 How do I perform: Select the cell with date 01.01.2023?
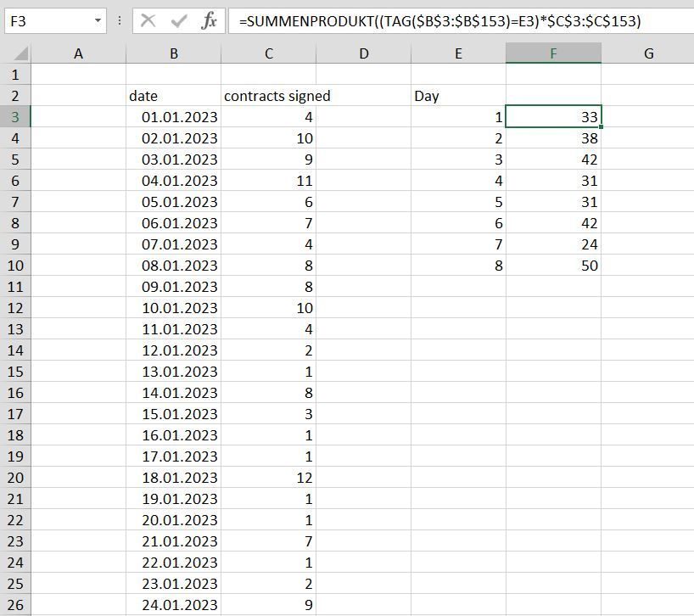click(x=173, y=117)
